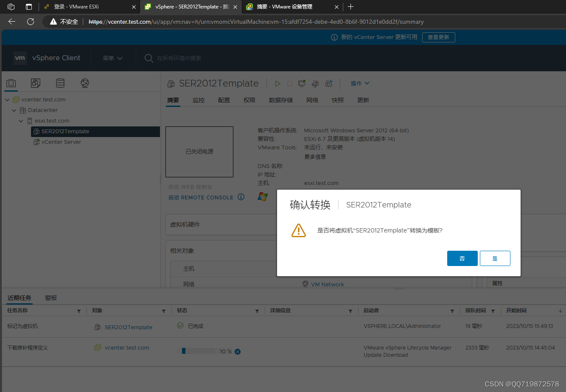
Task: Switch to the 网络 tab
Action: pyautogui.click(x=312, y=100)
